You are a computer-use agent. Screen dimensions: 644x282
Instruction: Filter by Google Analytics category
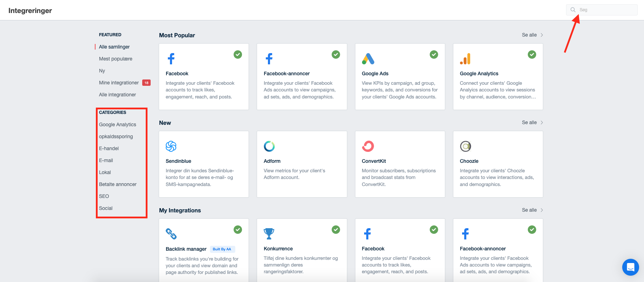(118, 124)
